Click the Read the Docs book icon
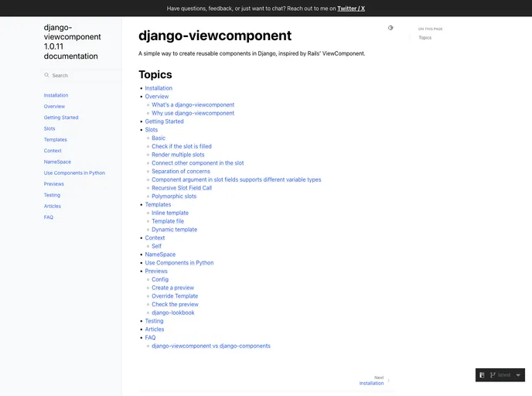Image resolution: width=532 pixels, height=396 pixels. click(x=482, y=375)
